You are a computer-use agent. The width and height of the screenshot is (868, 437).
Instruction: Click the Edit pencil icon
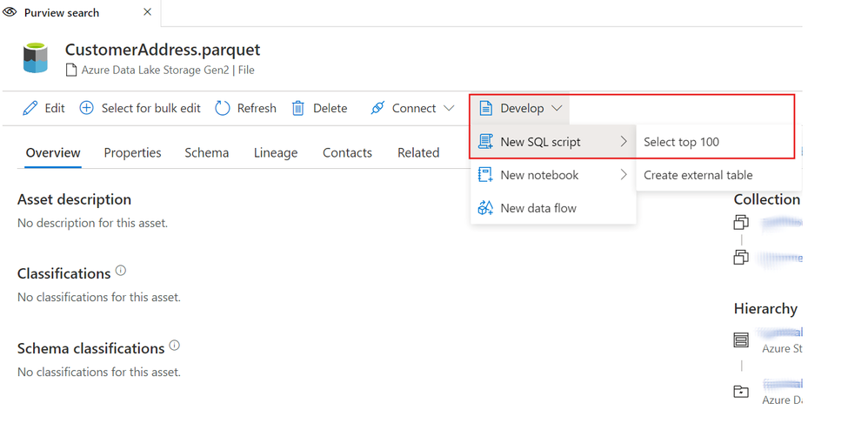tap(30, 108)
